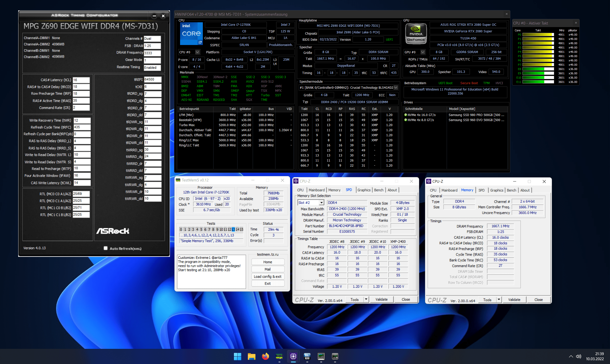Open the Graphics tab in CPU-Z SPD window
Screen dimensions: 610x364
click(x=364, y=190)
